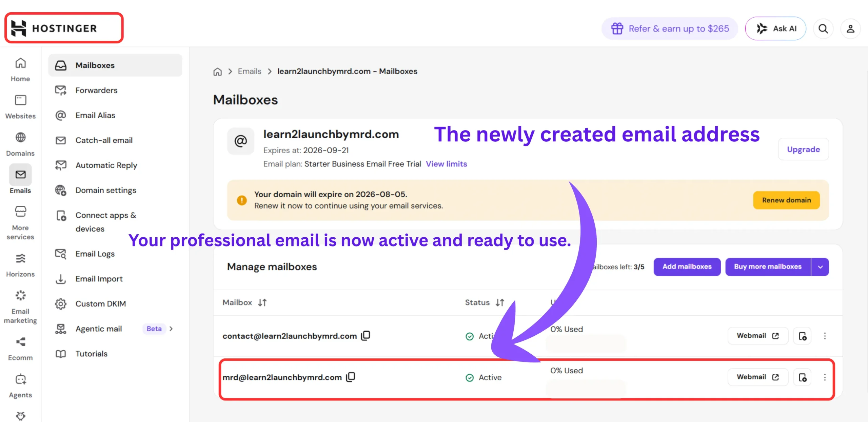The width and height of the screenshot is (868, 434).
Task: Open Email Alias menu item
Action: [x=115, y=115]
